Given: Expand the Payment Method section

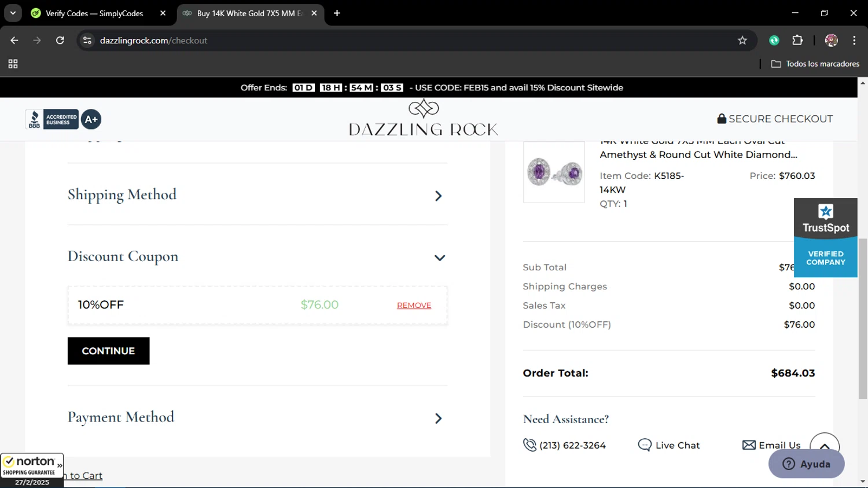Looking at the screenshot, I should [258, 418].
